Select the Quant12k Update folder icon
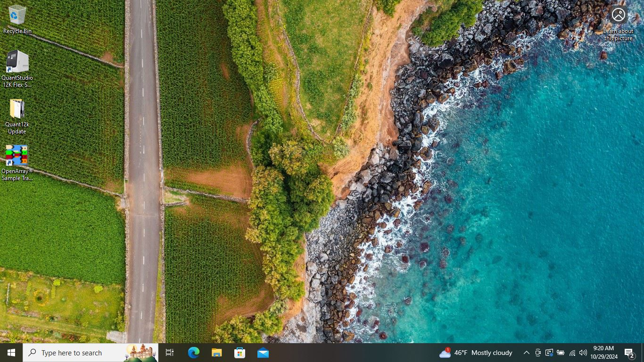 point(17,116)
